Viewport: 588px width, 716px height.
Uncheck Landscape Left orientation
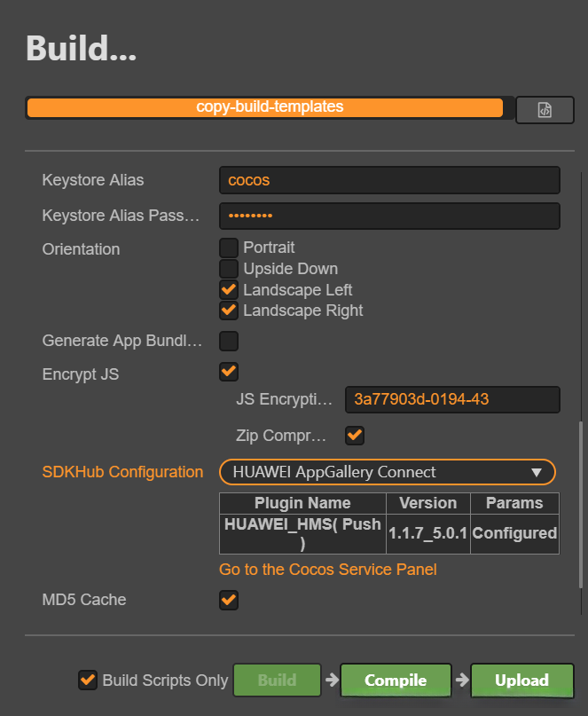(x=229, y=290)
